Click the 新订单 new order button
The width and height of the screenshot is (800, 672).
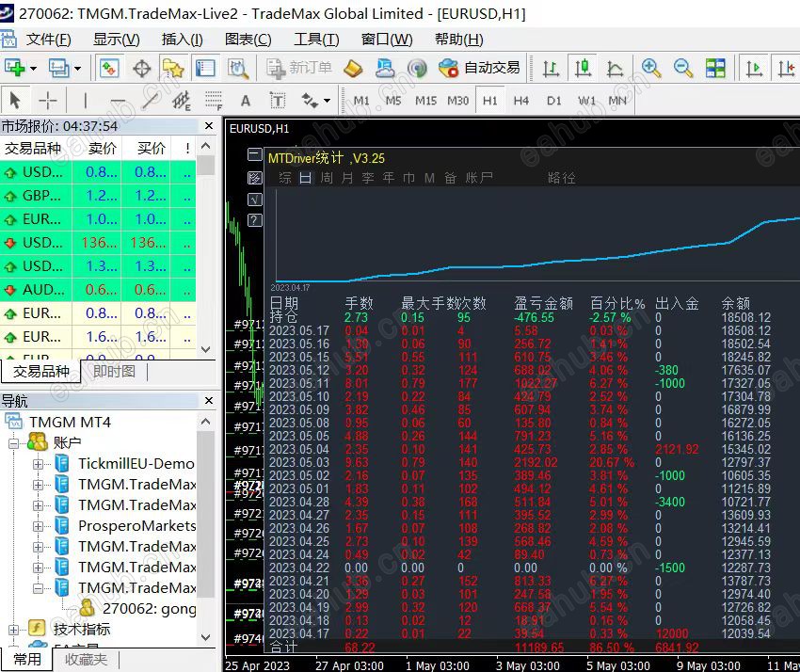click(299, 68)
